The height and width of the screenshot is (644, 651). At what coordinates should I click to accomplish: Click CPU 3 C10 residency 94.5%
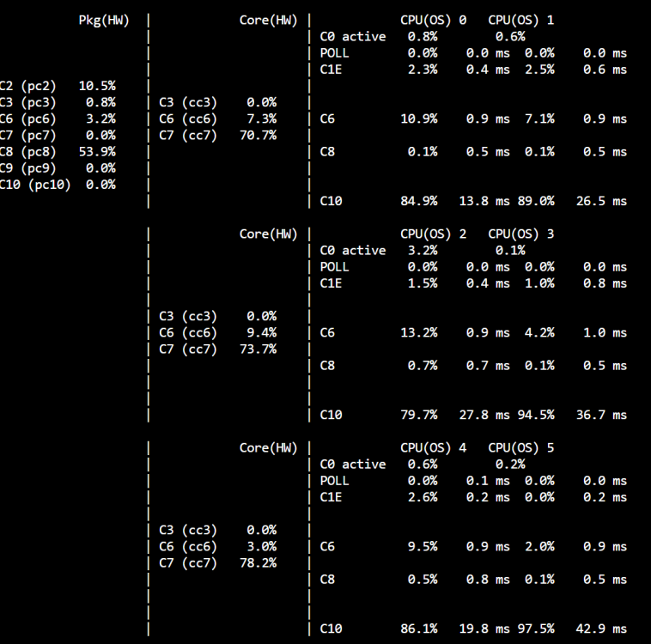[x=536, y=415]
